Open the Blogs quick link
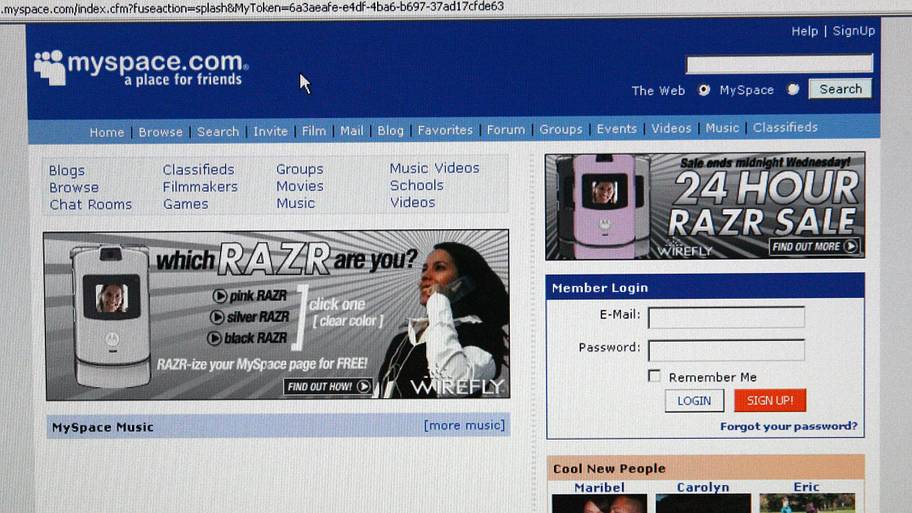Viewport: 912px width, 513px height. click(x=67, y=170)
